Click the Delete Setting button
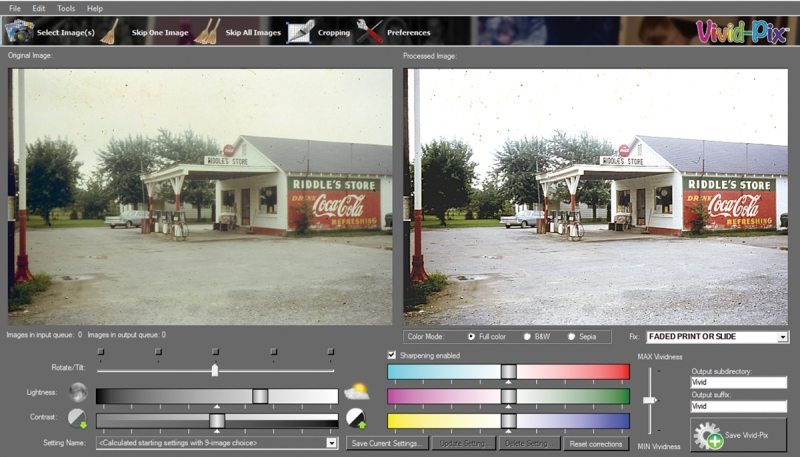 pyautogui.click(x=530, y=443)
